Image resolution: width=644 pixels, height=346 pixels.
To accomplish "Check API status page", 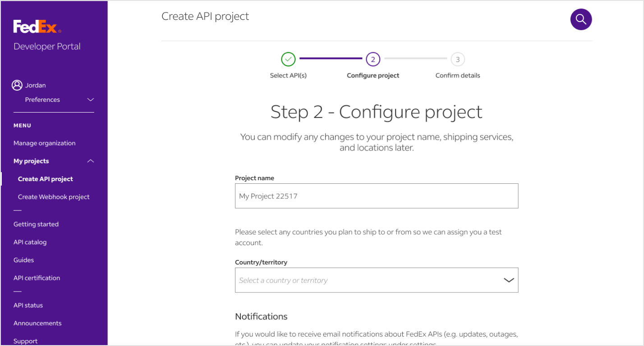I will (x=28, y=305).
